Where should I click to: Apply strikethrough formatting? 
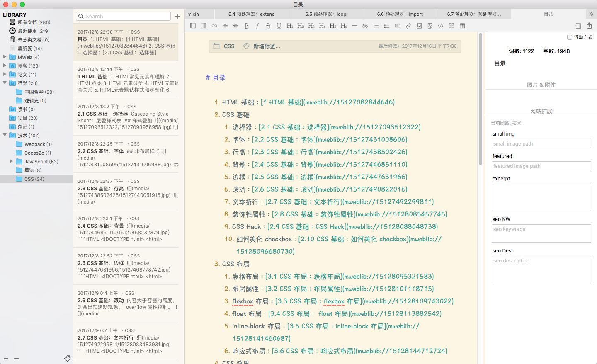pos(268,26)
